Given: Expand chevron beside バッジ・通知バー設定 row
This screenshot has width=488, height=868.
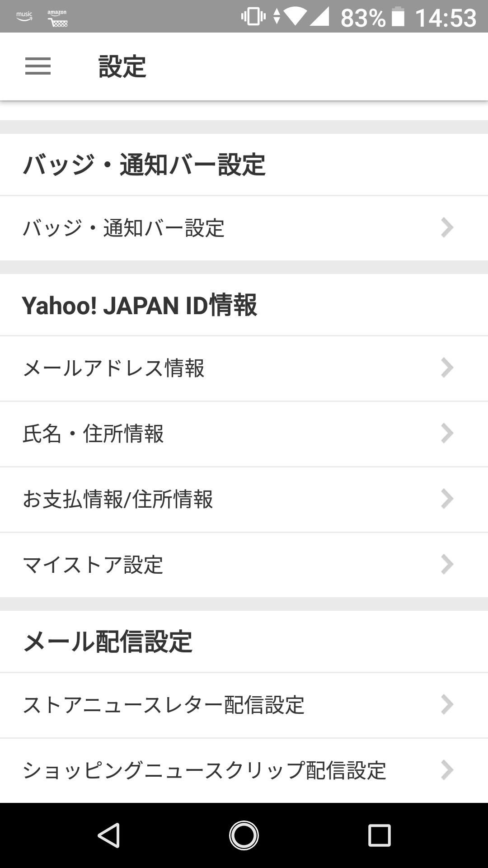Looking at the screenshot, I should [447, 228].
